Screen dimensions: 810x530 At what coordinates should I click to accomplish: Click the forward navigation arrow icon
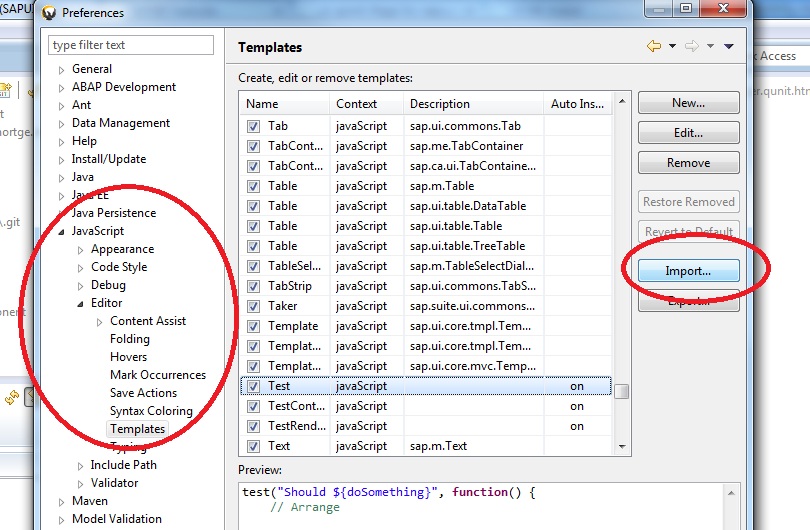pyautogui.click(x=691, y=46)
